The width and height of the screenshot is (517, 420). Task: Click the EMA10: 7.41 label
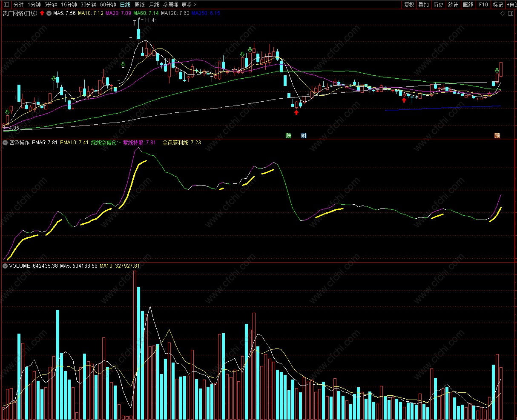coord(74,143)
